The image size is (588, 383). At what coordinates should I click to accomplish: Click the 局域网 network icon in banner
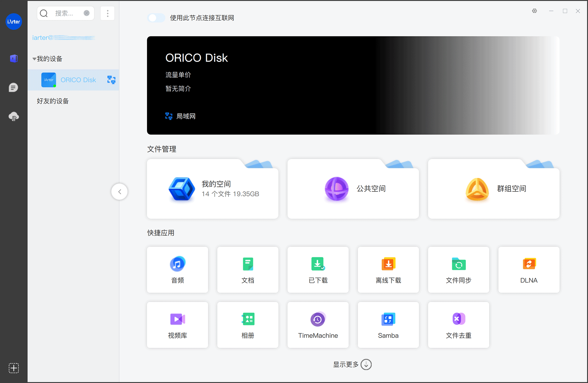[169, 116]
